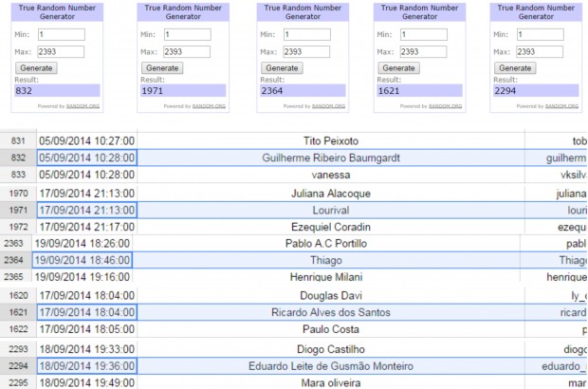Click the Ricardo Alves dos Santos cell
Image resolution: width=588 pixels, height=389 pixels.
coord(331,312)
